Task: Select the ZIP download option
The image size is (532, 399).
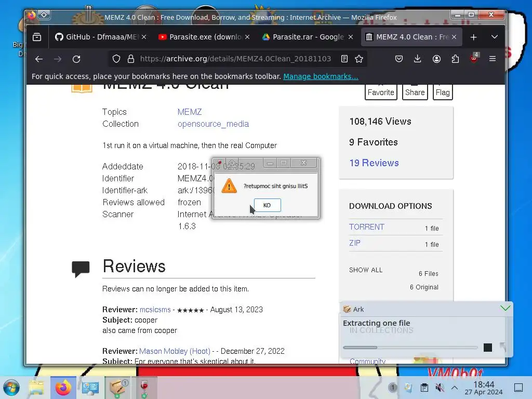Action: click(x=355, y=243)
